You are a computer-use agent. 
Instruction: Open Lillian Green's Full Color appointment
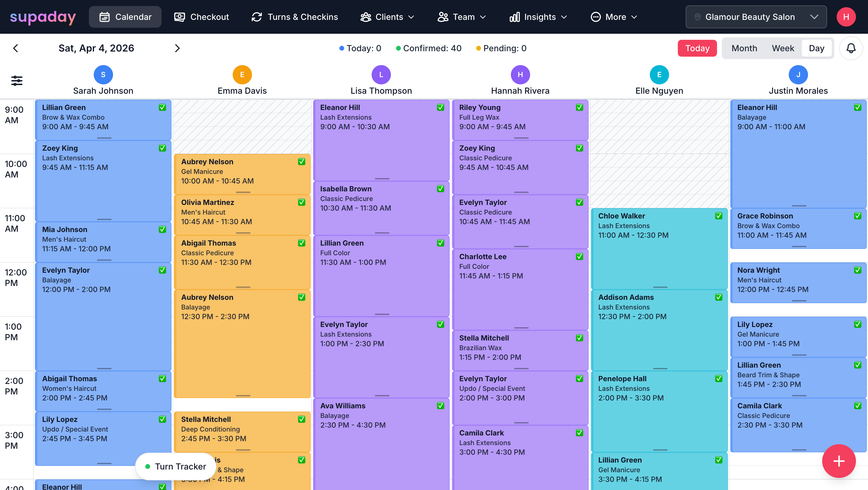click(x=381, y=276)
